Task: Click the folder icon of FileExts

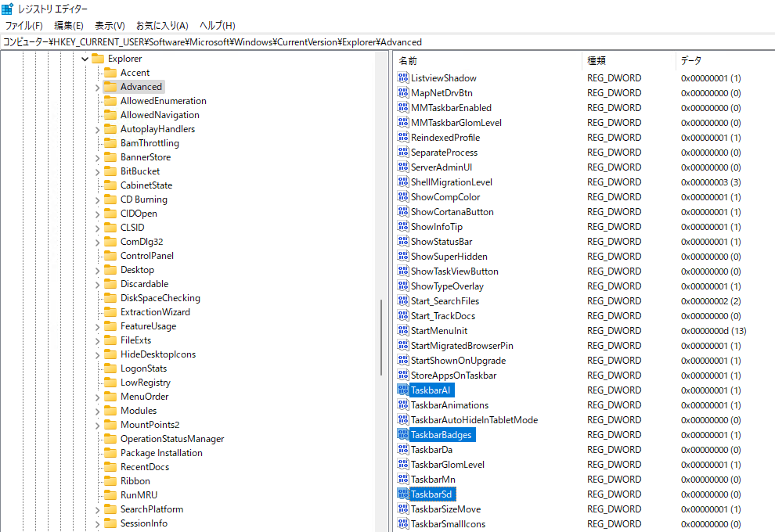Action: [110, 340]
